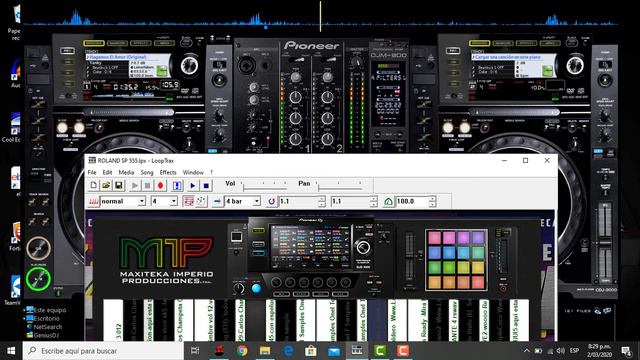The width and height of the screenshot is (640, 360).
Task: Open Microsoft Edge from the taskbar
Action: (x=288, y=351)
